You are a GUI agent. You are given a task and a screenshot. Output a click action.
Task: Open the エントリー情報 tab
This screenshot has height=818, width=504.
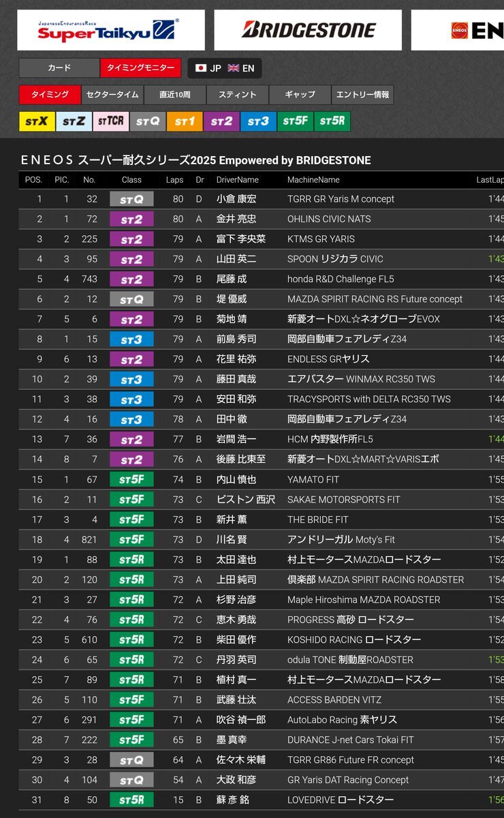click(x=362, y=95)
